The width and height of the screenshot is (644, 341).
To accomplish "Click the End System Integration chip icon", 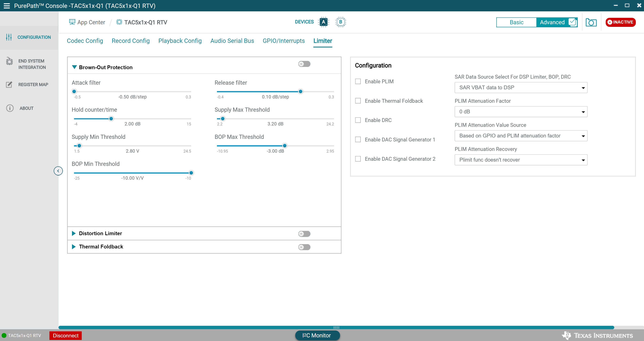I will tap(9, 61).
